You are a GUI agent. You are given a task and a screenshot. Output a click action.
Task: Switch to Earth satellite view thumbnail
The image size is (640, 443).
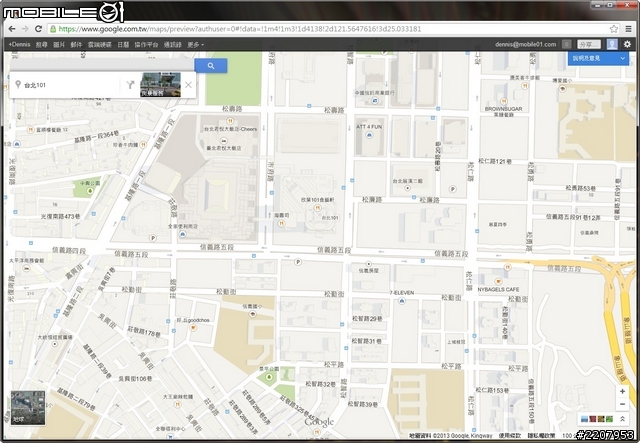point(28,407)
